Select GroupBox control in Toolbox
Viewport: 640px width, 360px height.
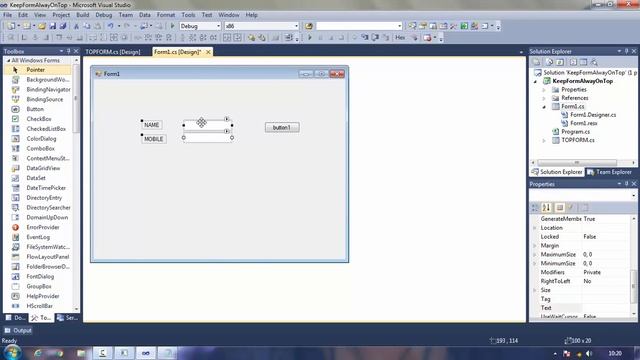(39, 287)
